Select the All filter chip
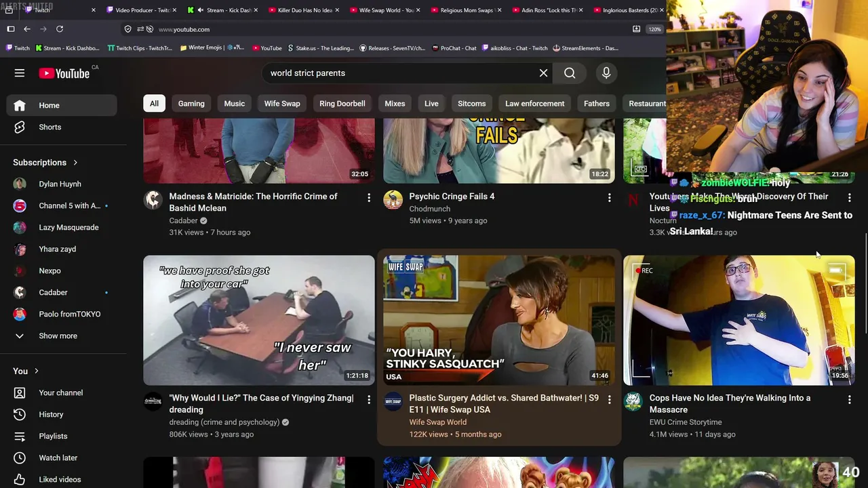Image resolution: width=868 pixels, height=488 pixels. [154, 104]
